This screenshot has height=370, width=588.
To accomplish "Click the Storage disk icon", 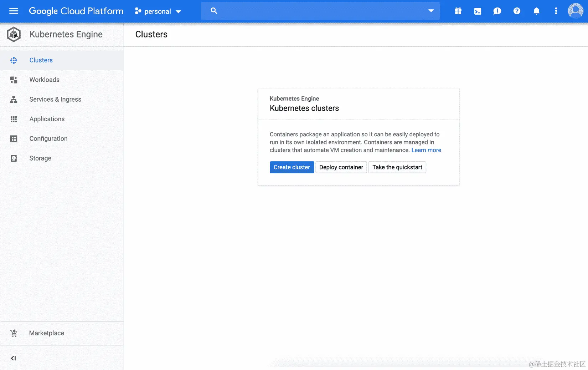I will (x=14, y=158).
